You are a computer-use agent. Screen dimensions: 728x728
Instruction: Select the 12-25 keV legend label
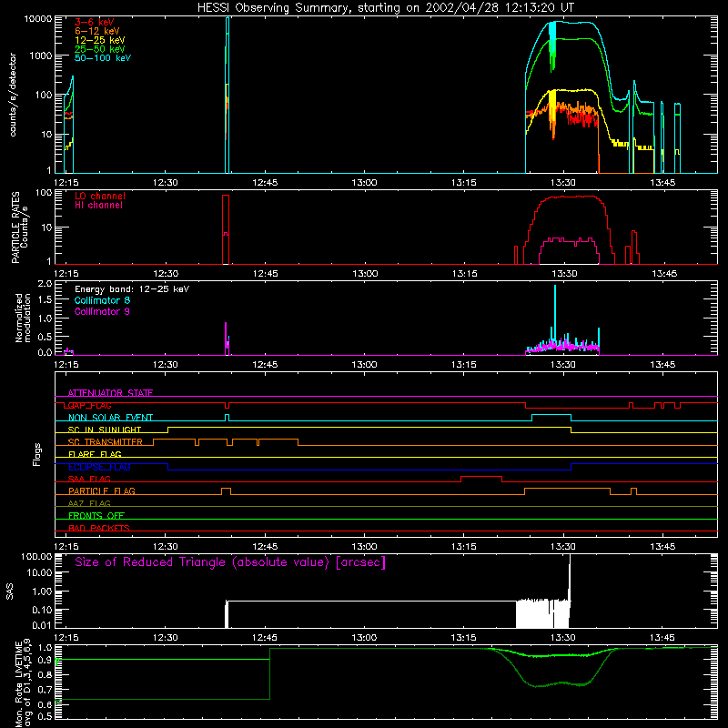click(100, 40)
